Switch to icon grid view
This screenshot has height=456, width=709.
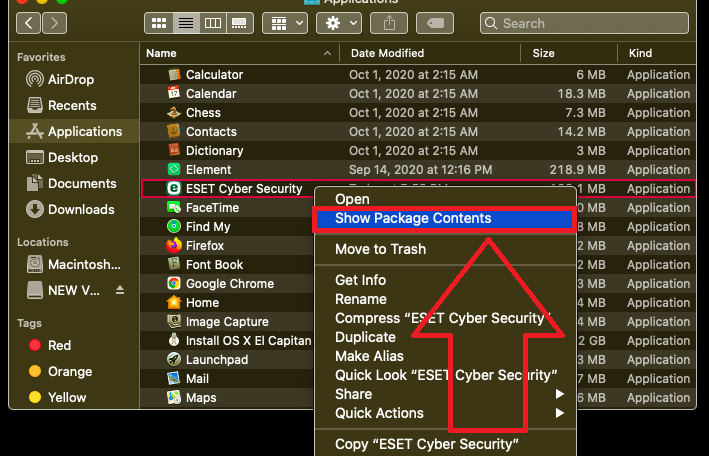(x=159, y=23)
